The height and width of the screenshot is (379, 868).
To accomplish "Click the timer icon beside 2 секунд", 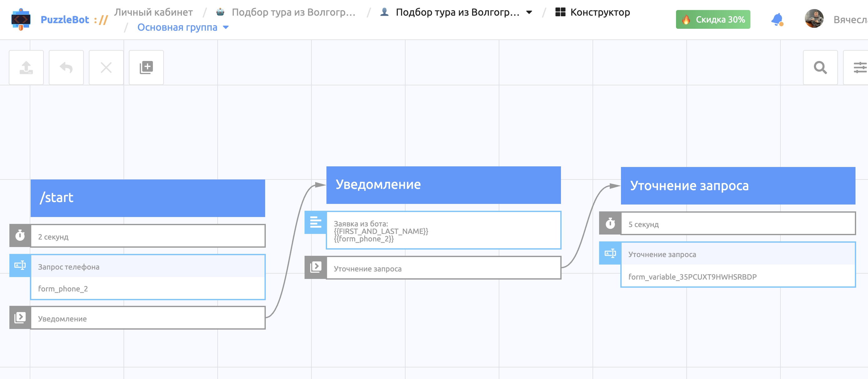I will tap(20, 235).
